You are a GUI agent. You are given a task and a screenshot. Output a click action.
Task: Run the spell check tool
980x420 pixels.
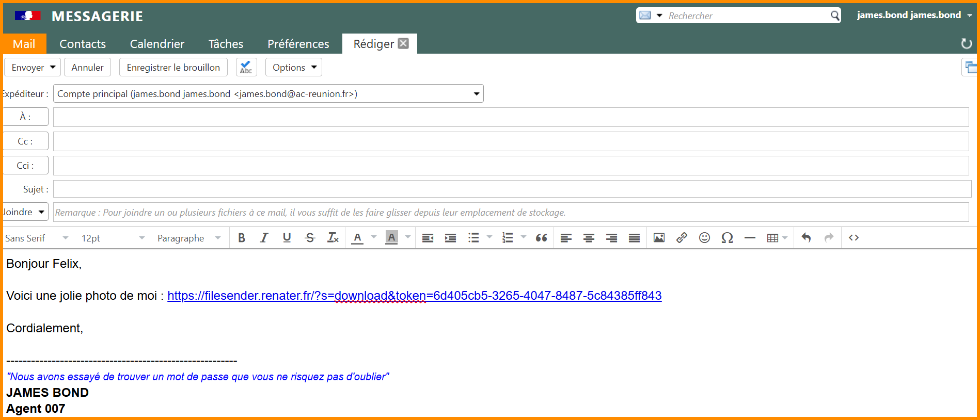(x=246, y=68)
